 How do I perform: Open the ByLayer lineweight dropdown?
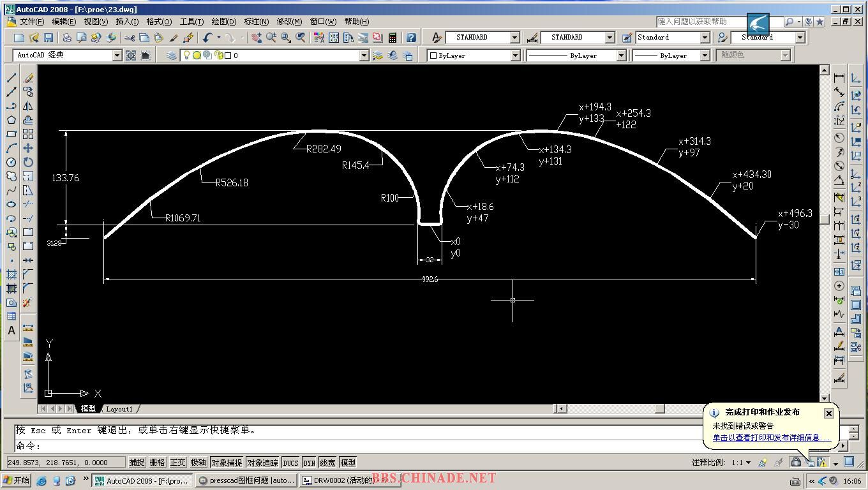(705, 56)
